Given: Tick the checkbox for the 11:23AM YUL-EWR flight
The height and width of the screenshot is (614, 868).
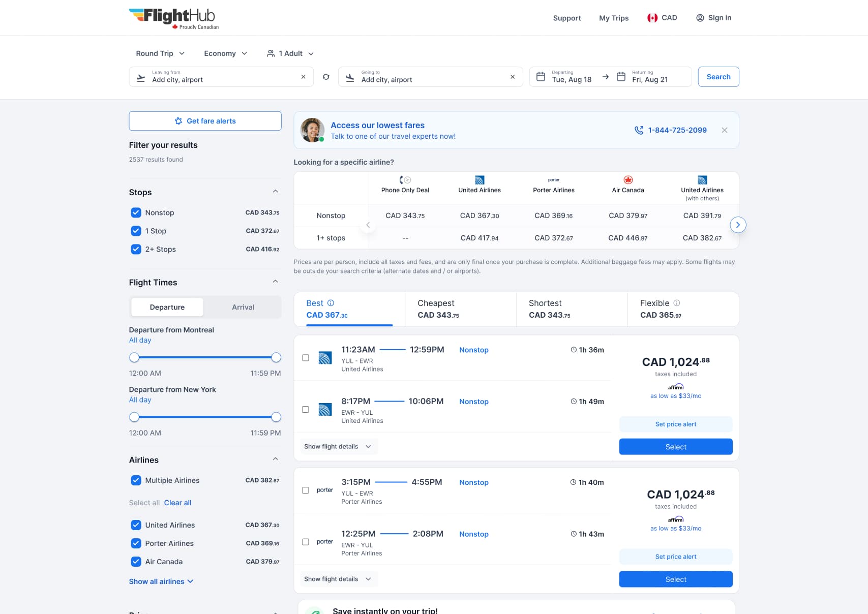Looking at the screenshot, I should click(x=306, y=358).
